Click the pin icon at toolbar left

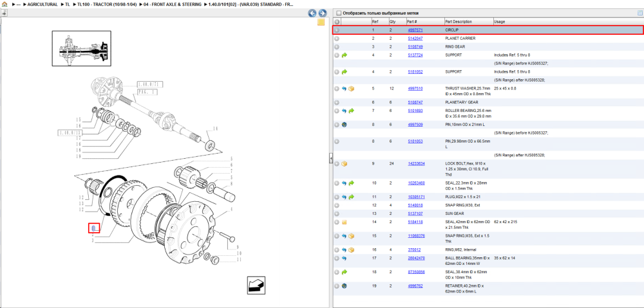point(4,13)
